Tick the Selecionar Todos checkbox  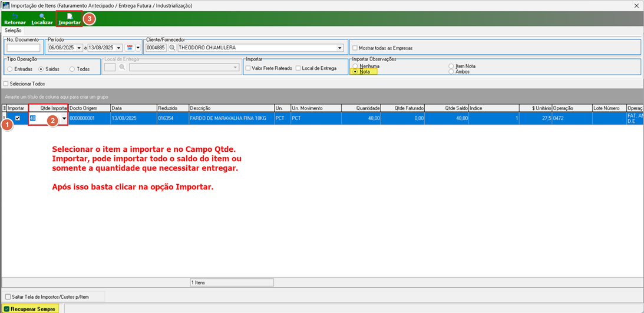pos(5,84)
